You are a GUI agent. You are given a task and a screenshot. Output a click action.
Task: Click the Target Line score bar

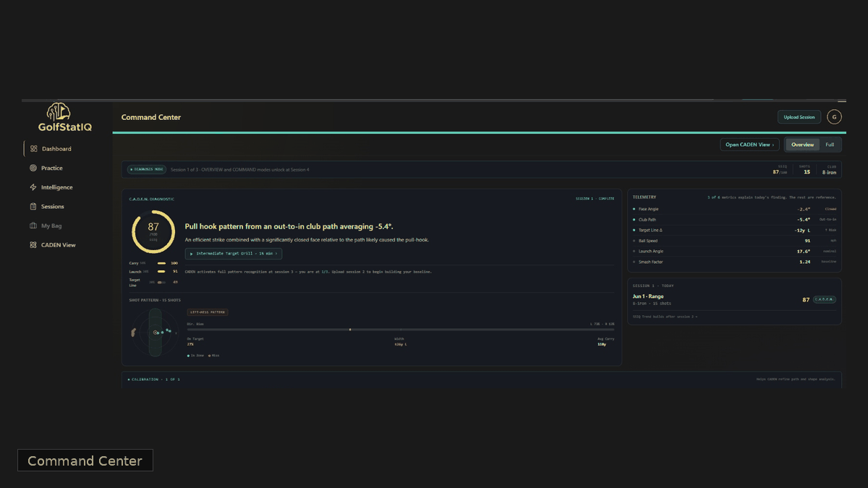pos(161,282)
